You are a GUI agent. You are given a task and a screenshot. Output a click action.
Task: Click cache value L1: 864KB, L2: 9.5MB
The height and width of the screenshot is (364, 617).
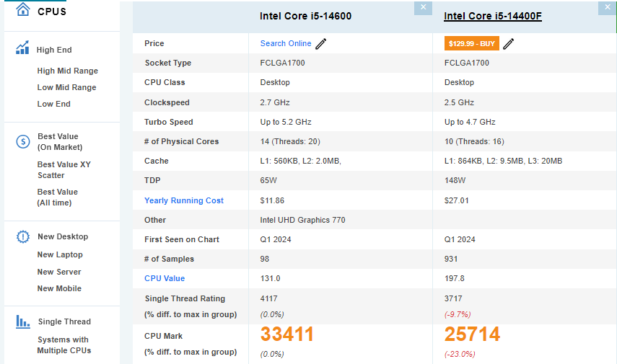click(503, 161)
